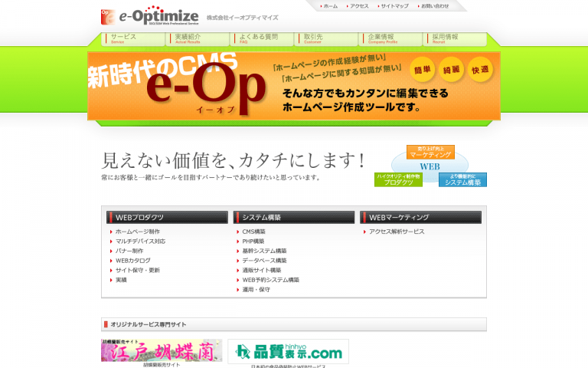
Task: Go to 基幹システム構築 link
Action: point(264,251)
